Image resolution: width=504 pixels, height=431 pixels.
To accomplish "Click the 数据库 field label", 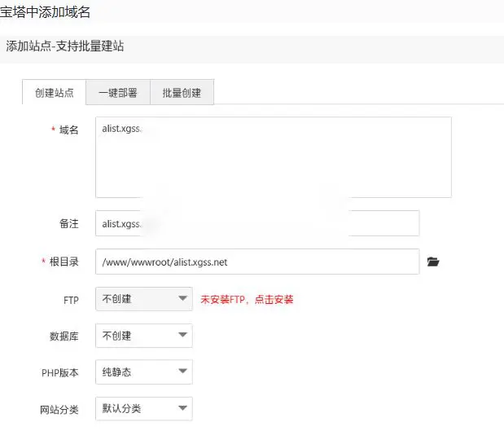I will (x=64, y=336).
